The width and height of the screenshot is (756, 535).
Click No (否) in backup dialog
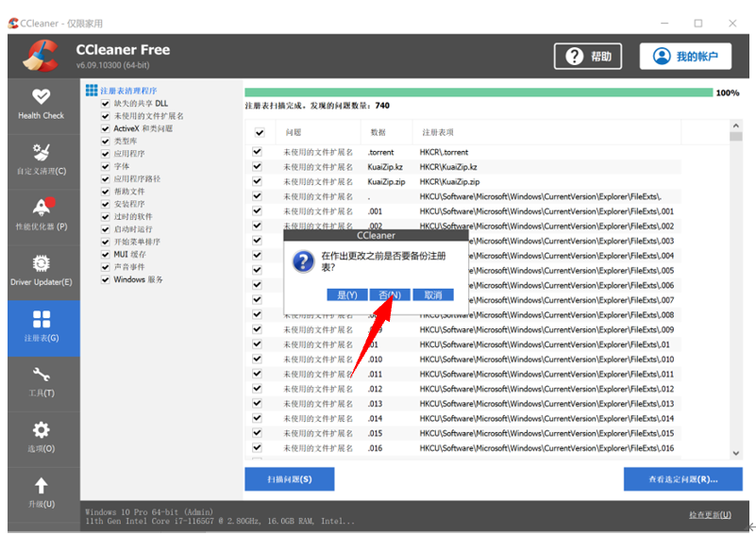pos(390,295)
